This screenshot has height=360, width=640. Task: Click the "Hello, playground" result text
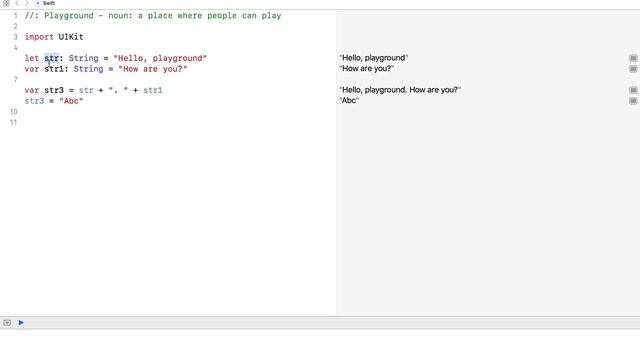click(373, 58)
